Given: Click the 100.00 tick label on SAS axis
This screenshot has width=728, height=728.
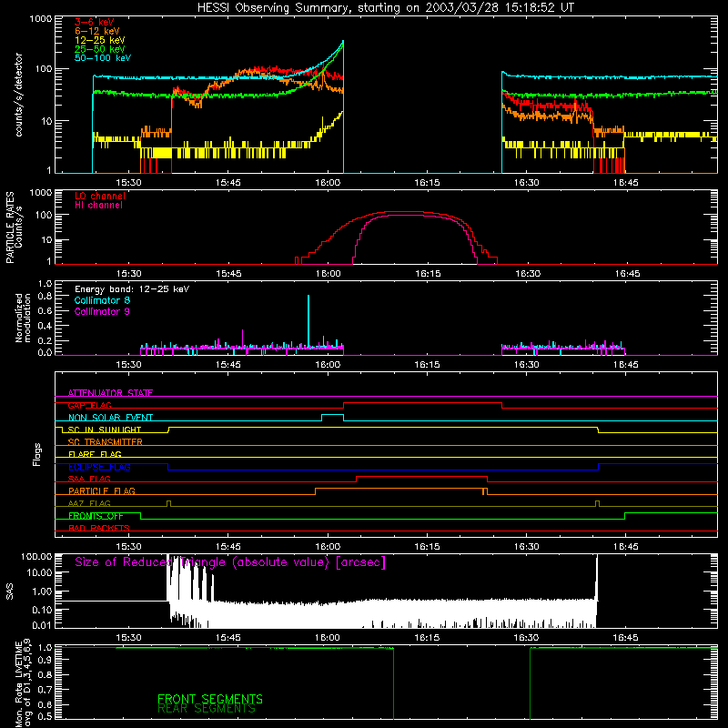Looking at the screenshot, I should tap(36, 556).
